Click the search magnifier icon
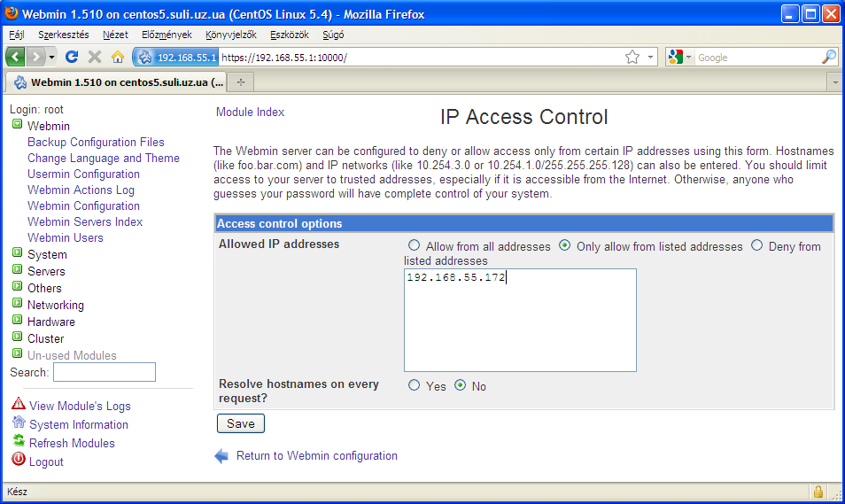Viewport: 845px width, 504px height. [x=829, y=57]
